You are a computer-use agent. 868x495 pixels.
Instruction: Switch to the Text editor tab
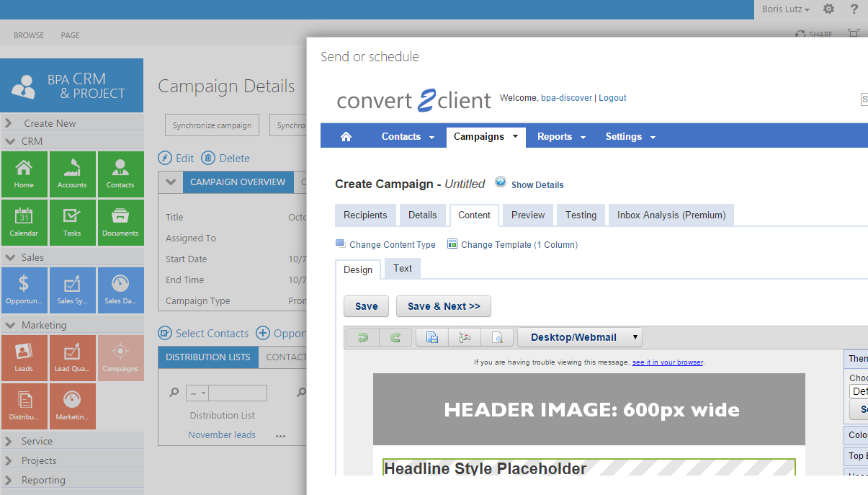tap(403, 269)
